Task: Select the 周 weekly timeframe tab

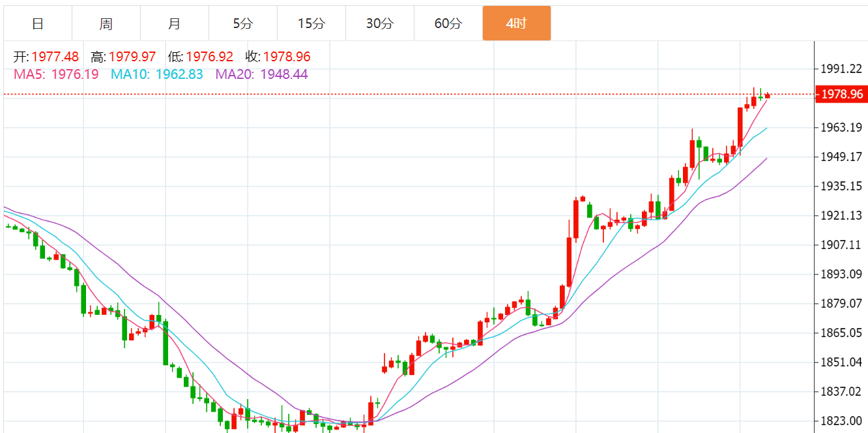Action: pyautogui.click(x=106, y=23)
